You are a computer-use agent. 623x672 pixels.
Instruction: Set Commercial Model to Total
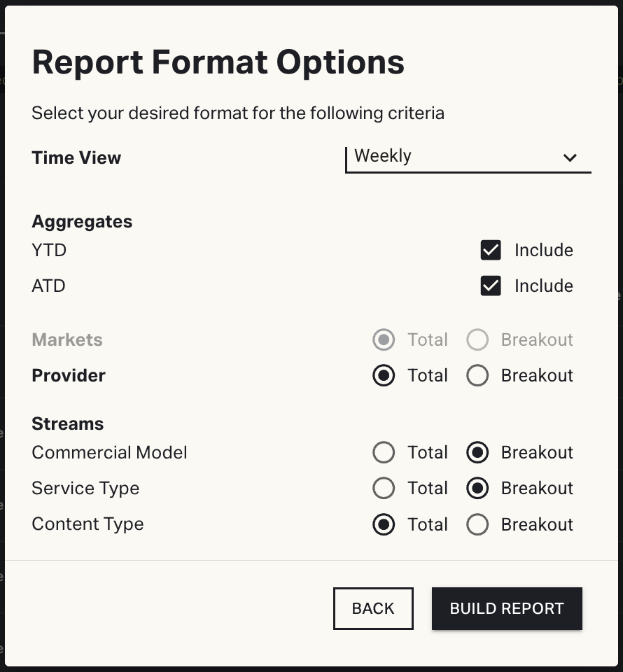pyautogui.click(x=384, y=453)
